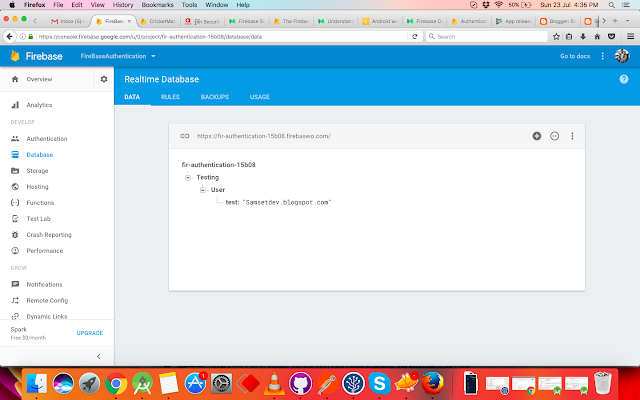Click the Test Lab icon
640x400 pixels.
(x=15, y=219)
